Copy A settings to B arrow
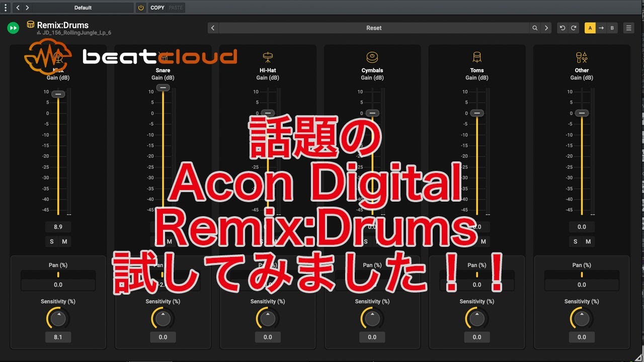The image size is (644, 362). 601,28
